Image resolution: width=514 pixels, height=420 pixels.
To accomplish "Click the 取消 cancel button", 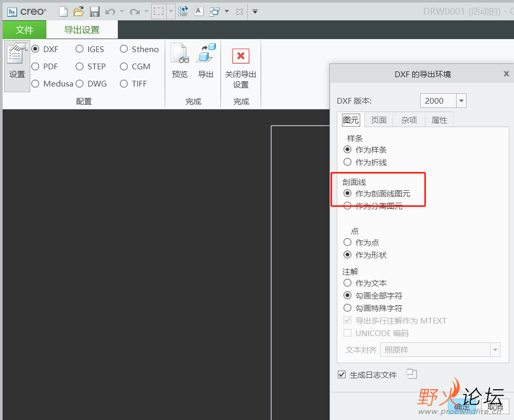I will (x=495, y=407).
